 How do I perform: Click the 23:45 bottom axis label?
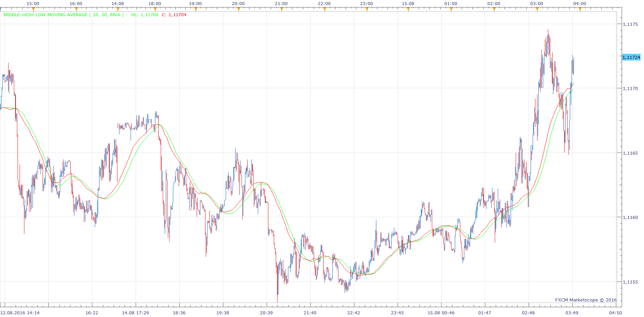coord(397,313)
